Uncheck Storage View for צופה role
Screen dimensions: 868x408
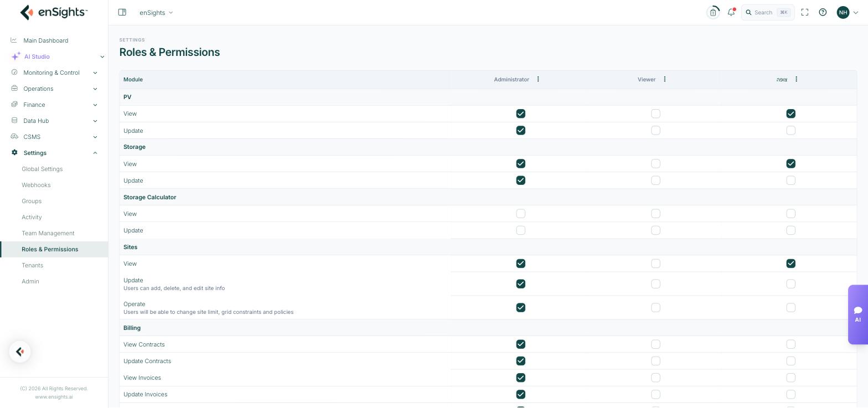(790, 164)
